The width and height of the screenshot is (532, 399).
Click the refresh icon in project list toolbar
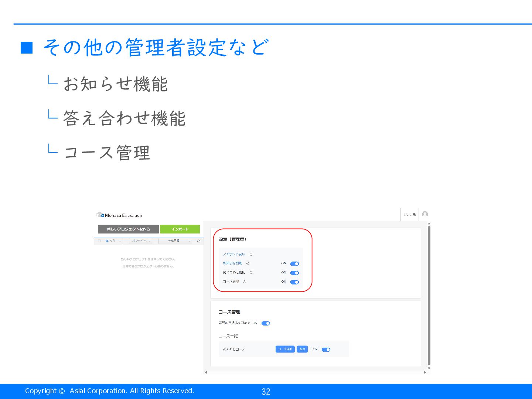(199, 241)
